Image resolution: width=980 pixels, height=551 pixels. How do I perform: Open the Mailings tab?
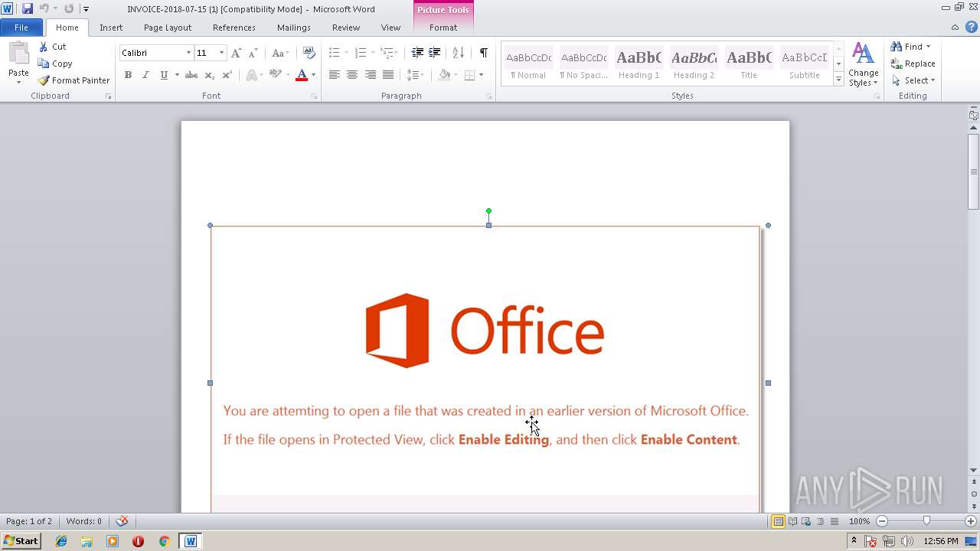click(x=294, y=28)
